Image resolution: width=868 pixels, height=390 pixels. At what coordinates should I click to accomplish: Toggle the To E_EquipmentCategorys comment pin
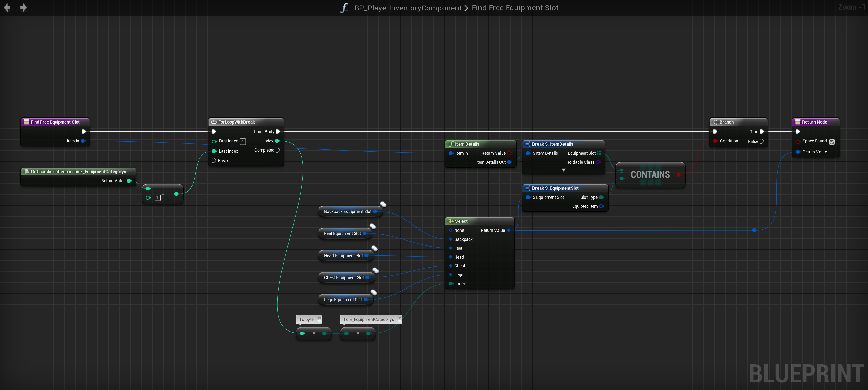click(399, 318)
